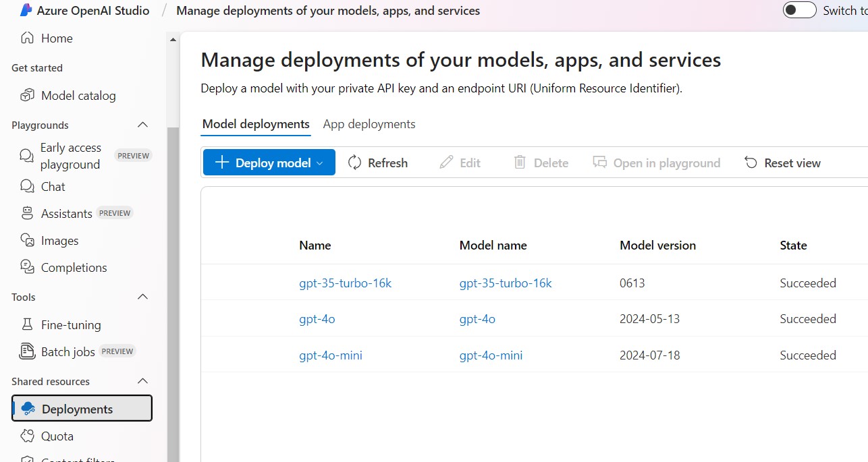Click the Fine-tuning flask icon
This screenshot has width=868, height=462.
click(27, 324)
